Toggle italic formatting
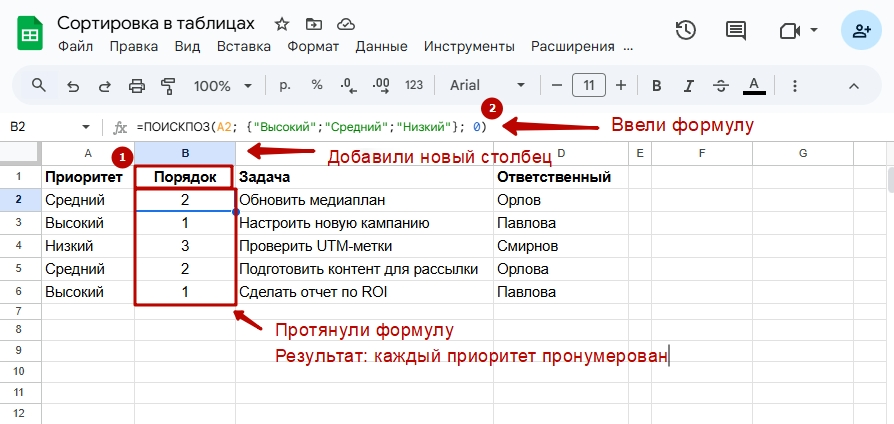Image resolution: width=894 pixels, height=424 pixels. tap(690, 86)
